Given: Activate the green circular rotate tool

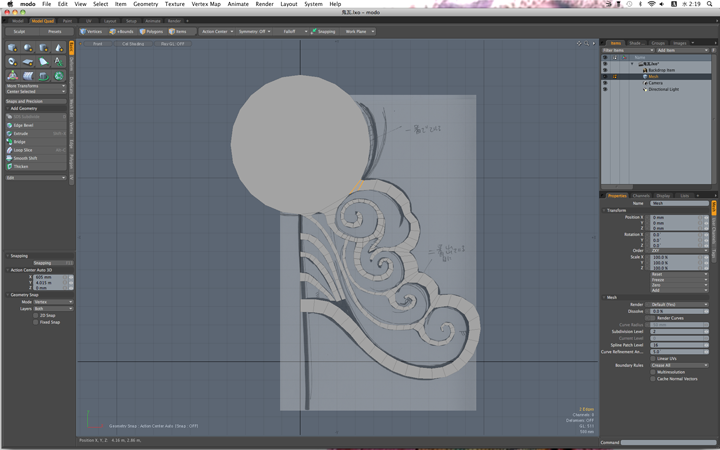Looking at the screenshot, I should coord(59,75).
